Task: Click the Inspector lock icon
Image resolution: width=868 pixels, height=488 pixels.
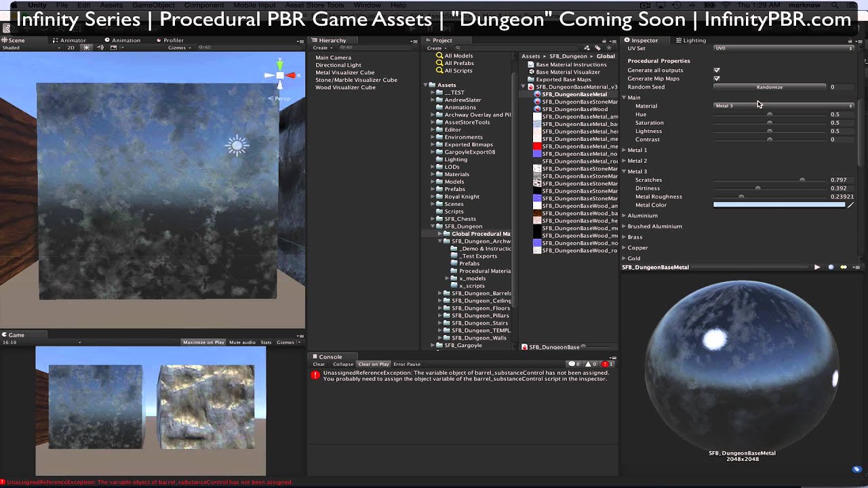Action: coord(850,41)
